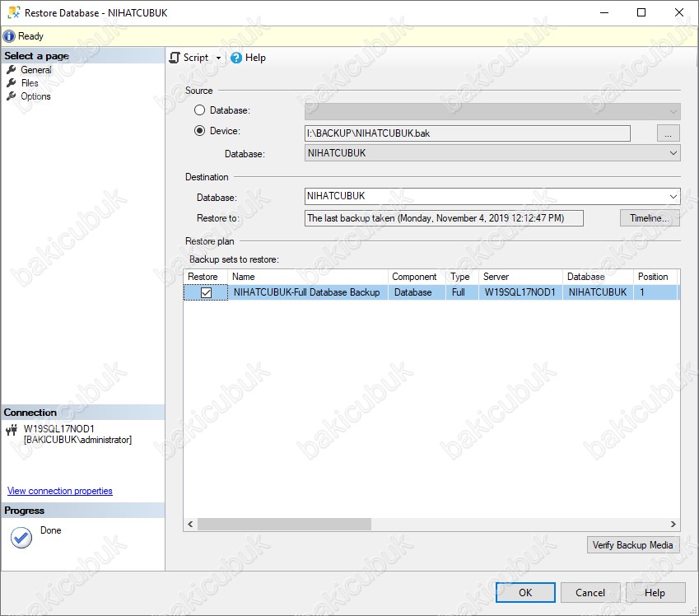Click the browse ellipsis button for Device

click(x=669, y=133)
